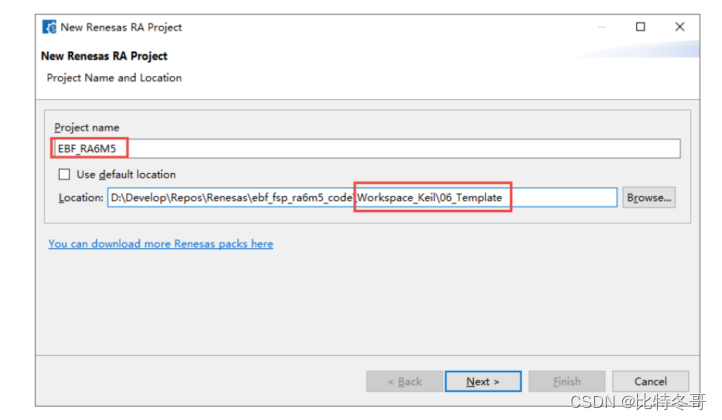Click the 'Location:' label
The height and width of the screenshot is (420, 722).
(81, 198)
